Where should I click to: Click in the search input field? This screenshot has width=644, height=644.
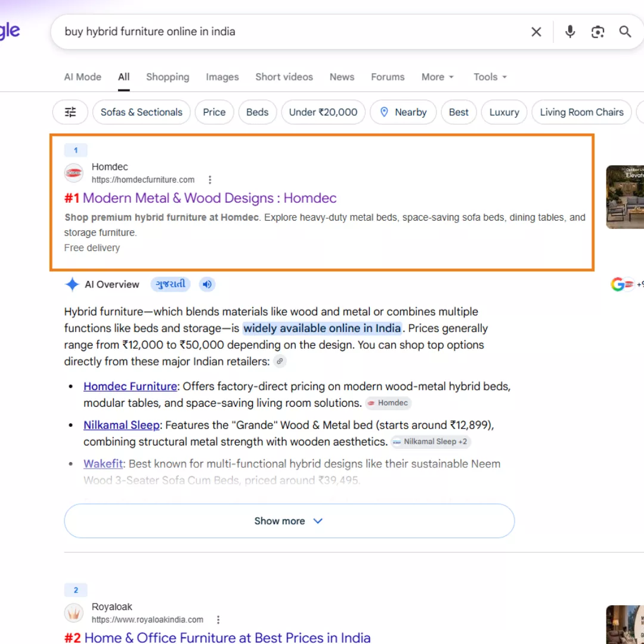287,32
